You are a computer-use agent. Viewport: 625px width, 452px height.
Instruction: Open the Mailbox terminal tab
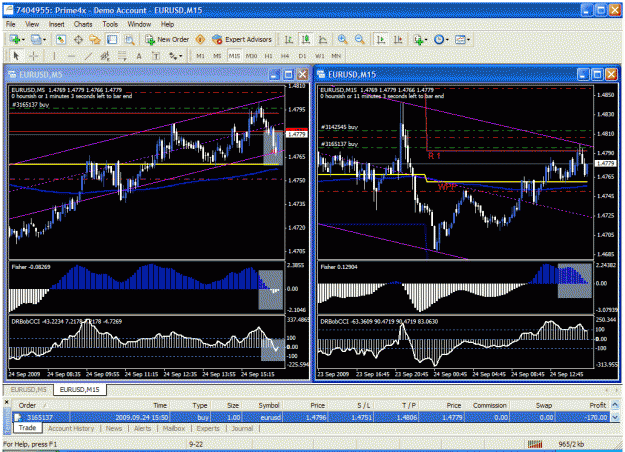click(x=174, y=428)
